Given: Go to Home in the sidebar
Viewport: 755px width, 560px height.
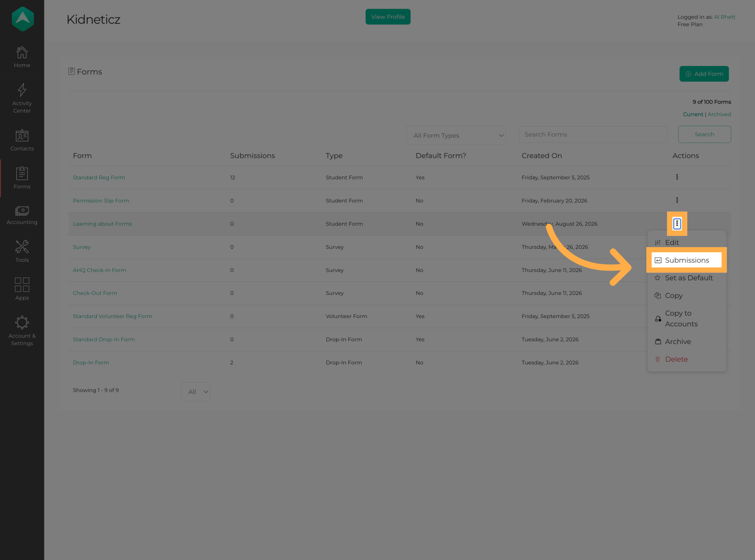Looking at the screenshot, I should (22, 57).
